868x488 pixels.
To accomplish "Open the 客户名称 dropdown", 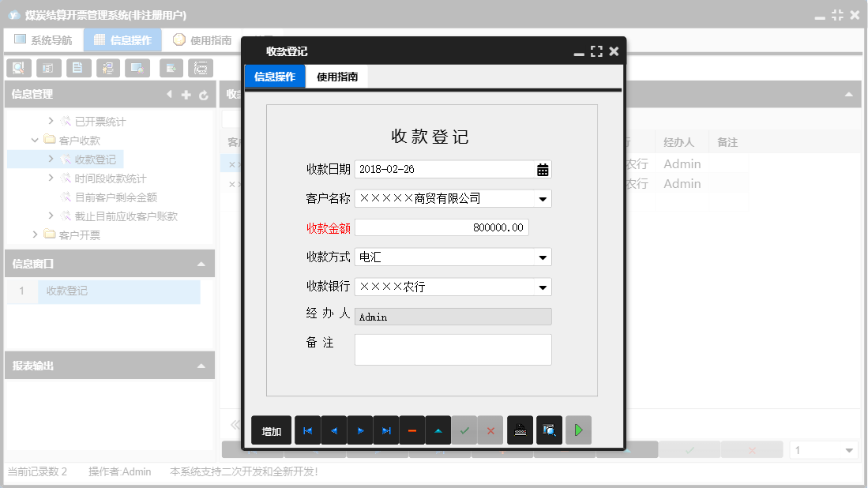I will coord(542,198).
